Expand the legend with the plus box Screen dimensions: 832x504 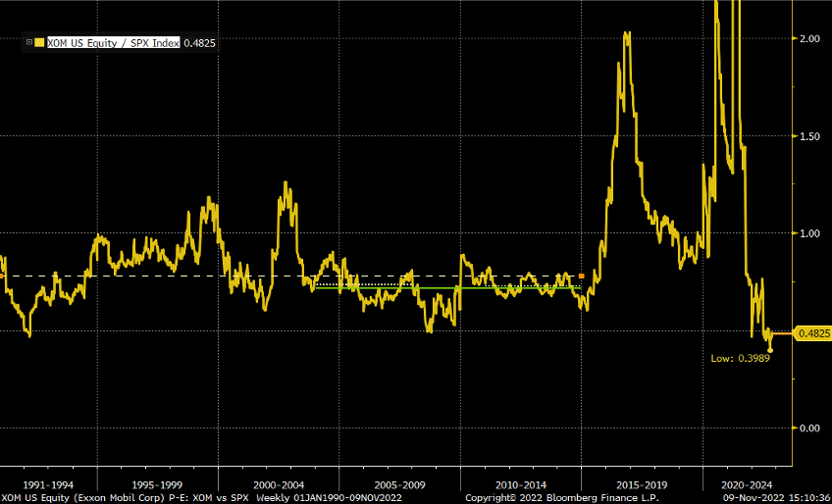click(x=29, y=43)
